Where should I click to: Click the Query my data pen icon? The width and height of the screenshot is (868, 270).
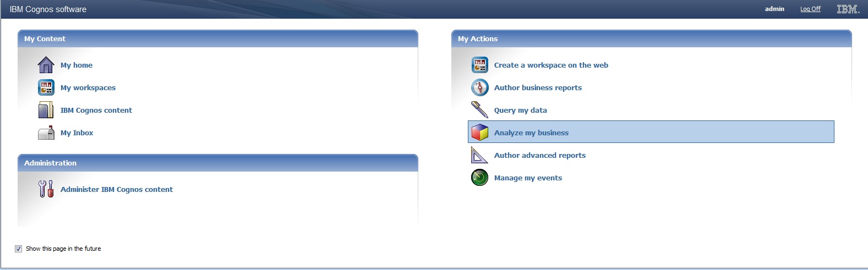point(479,110)
